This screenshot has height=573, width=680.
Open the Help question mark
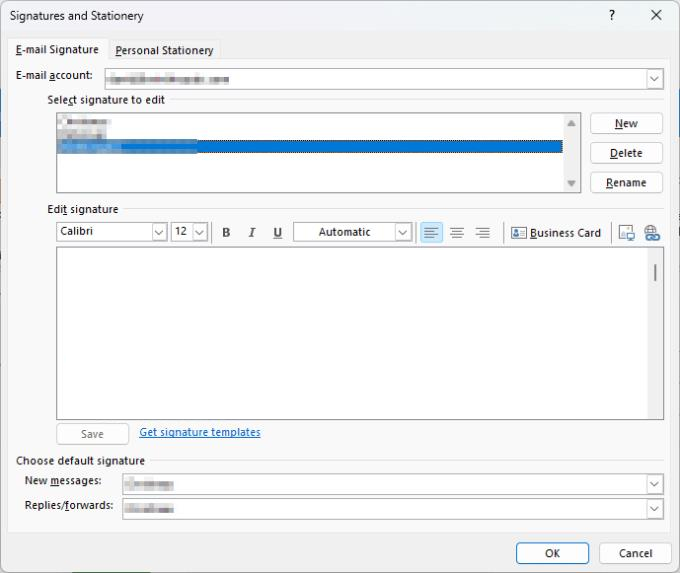click(x=611, y=16)
